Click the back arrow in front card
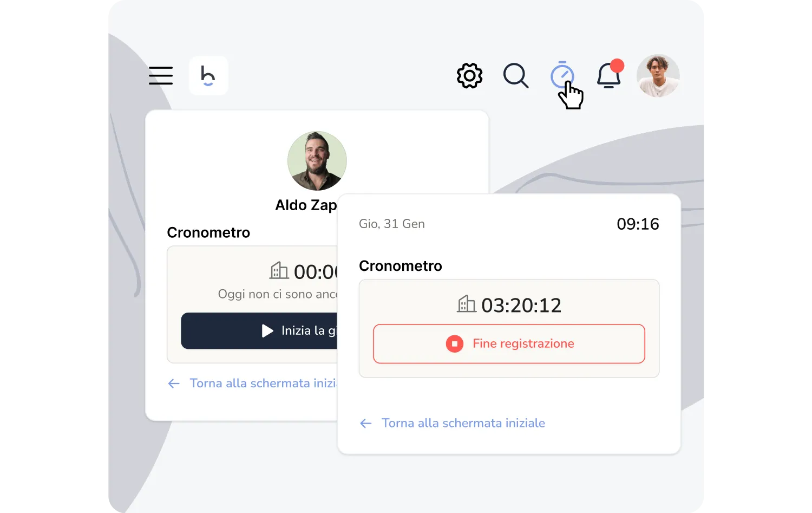The width and height of the screenshot is (812, 513). 366,424
